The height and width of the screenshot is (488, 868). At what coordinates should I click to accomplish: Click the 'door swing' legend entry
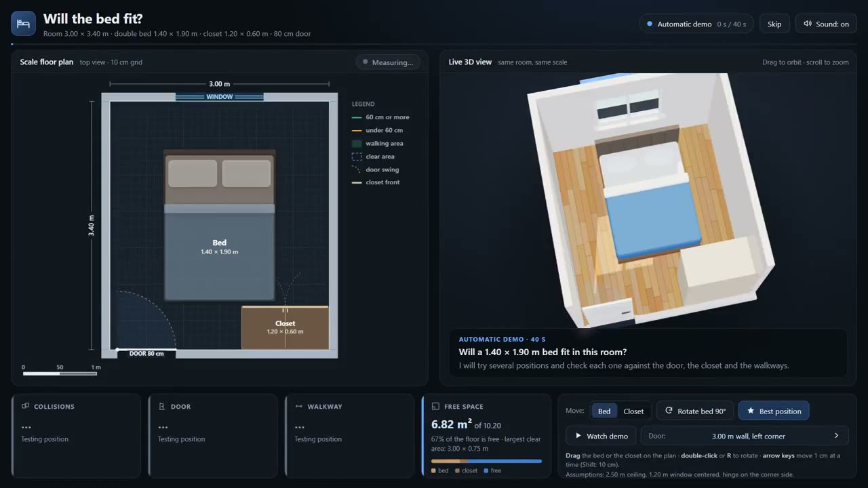tap(376, 169)
